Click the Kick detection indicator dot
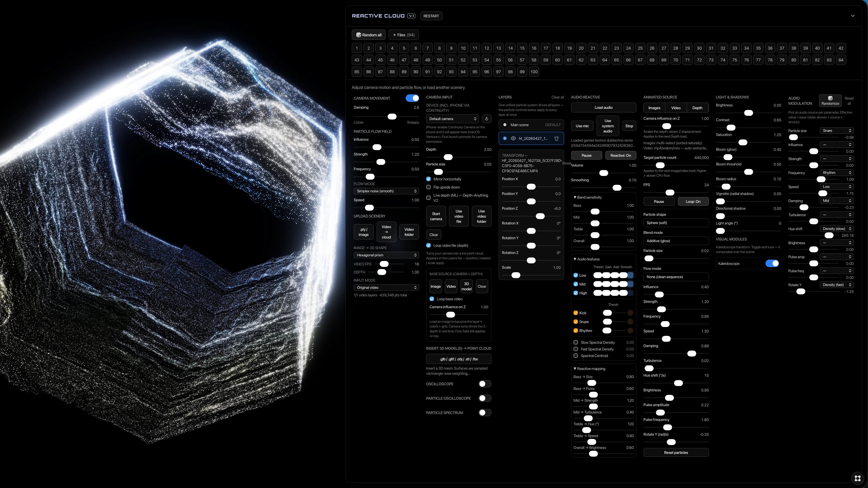868x488 pixels. (630, 313)
